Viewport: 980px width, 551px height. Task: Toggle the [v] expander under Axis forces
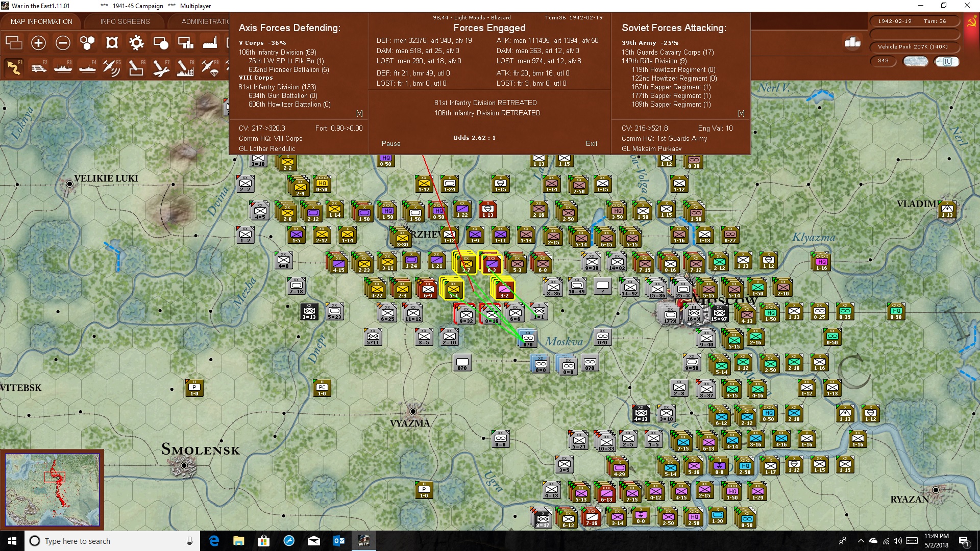[359, 113]
